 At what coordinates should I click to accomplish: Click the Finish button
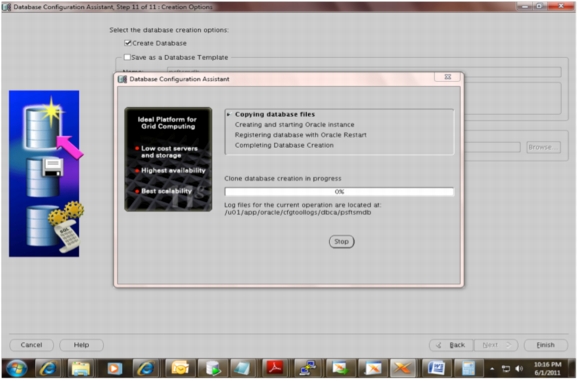[545, 345]
